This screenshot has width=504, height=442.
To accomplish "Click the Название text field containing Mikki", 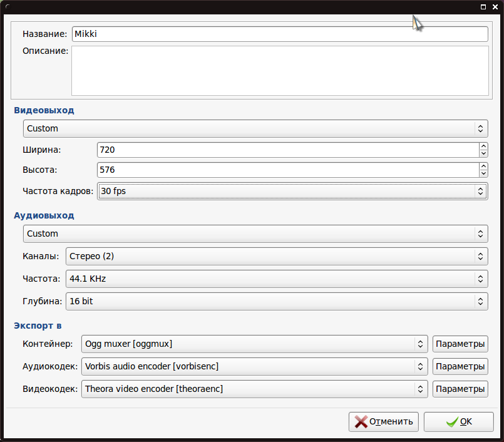I will 280,34.
